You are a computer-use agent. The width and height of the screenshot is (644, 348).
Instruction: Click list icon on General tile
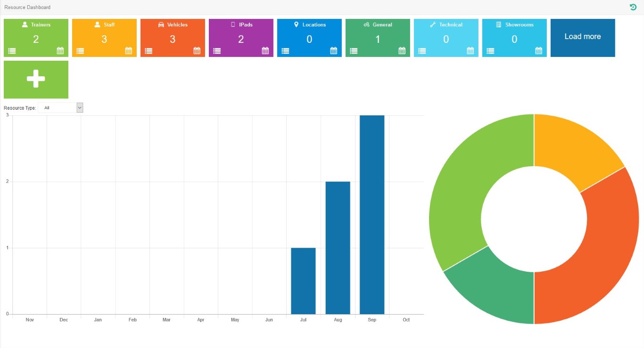coord(354,51)
